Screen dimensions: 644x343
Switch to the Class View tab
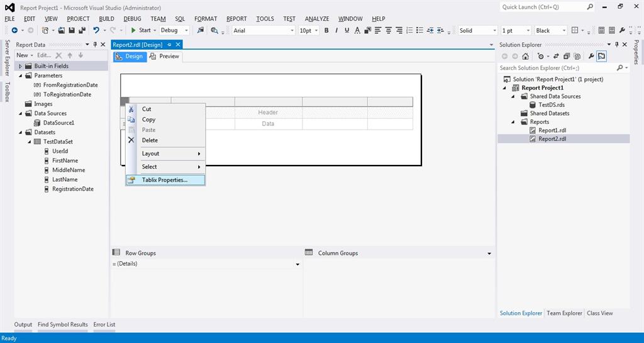(599, 313)
